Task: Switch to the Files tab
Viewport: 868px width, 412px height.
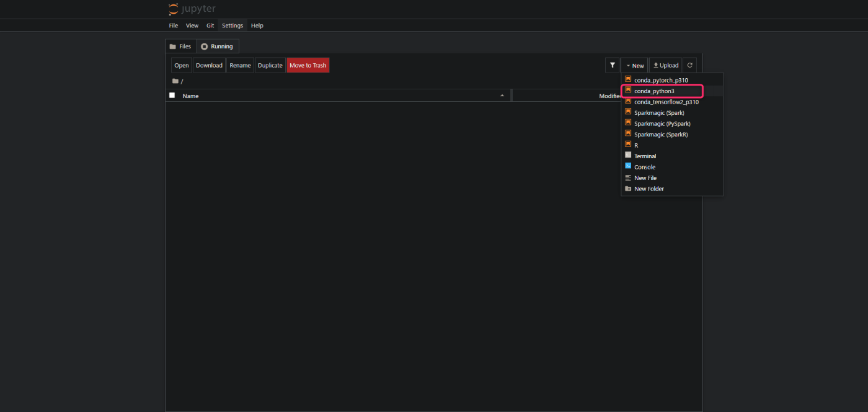Action: pos(180,47)
